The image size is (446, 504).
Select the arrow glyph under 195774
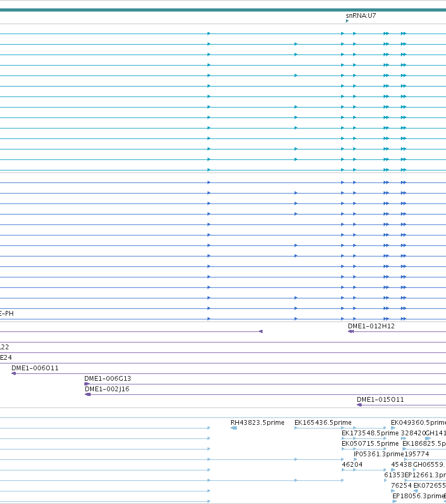[x=406, y=459]
